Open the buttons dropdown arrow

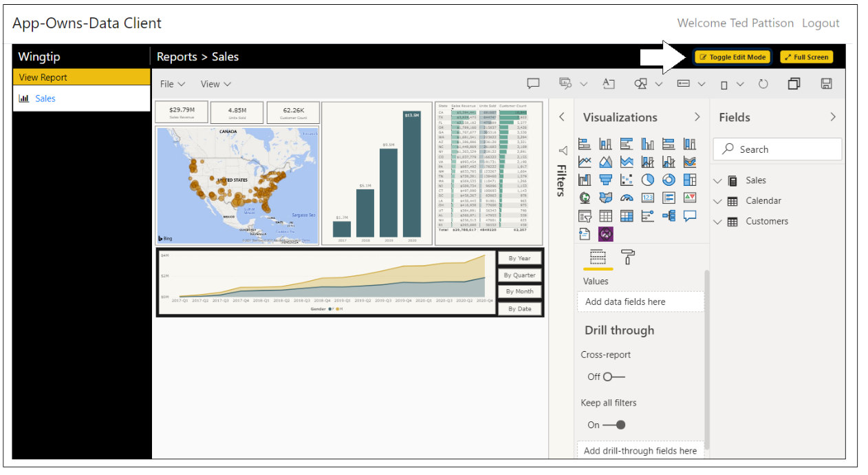(702, 84)
